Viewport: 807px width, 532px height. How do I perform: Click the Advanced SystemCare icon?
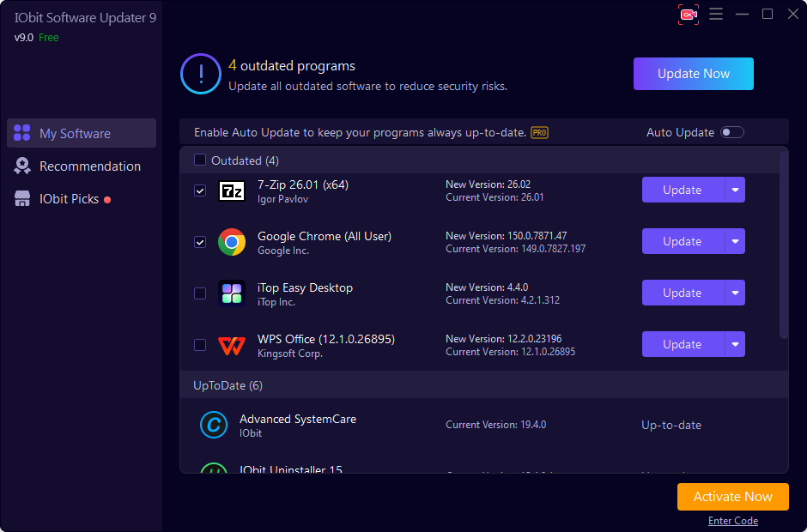(x=214, y=425)
